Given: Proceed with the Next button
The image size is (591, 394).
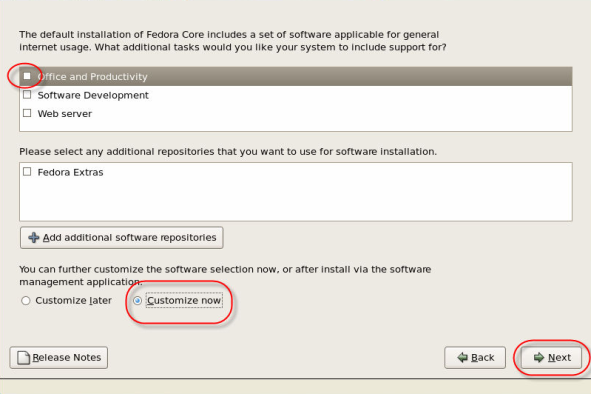Looking at the screenshot, I should pos(551,357).
